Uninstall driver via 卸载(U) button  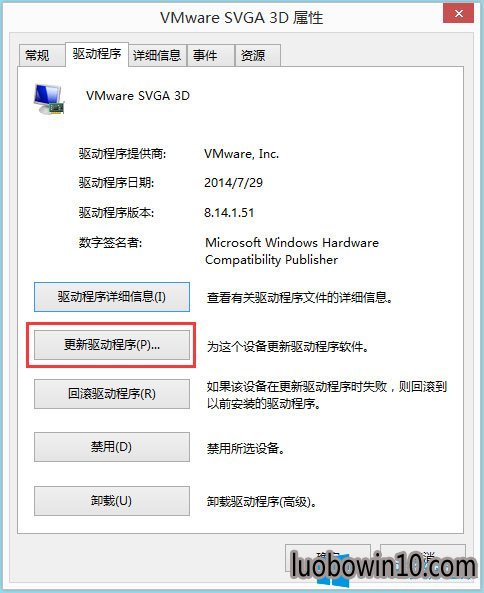[x=112, y=501]
